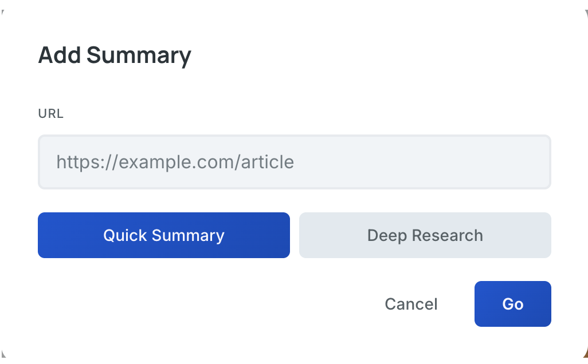Click the gray Deep Research button
Viewport: 588px width, 364px height.
click(x=425, y=235)
